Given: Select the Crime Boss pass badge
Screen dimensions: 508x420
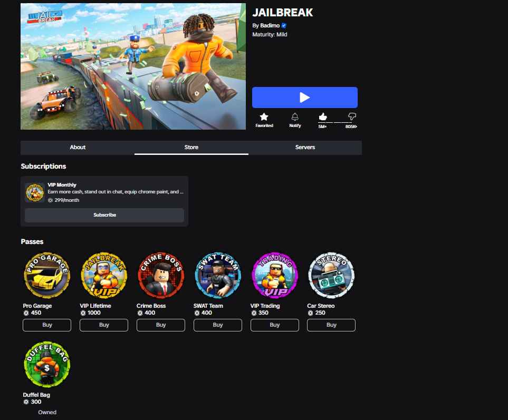Looking at the screenshot, I should tap(161, 276).
